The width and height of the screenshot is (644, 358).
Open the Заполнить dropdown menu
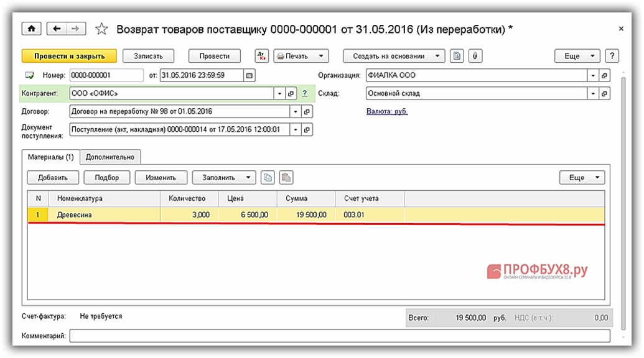click(x=224, y=178)
